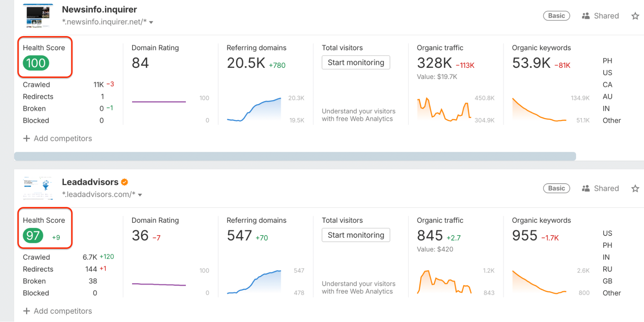
Task: Expand the *.newsinfo.inquirer.net/* scope dropdown
Action: (151, 23)
